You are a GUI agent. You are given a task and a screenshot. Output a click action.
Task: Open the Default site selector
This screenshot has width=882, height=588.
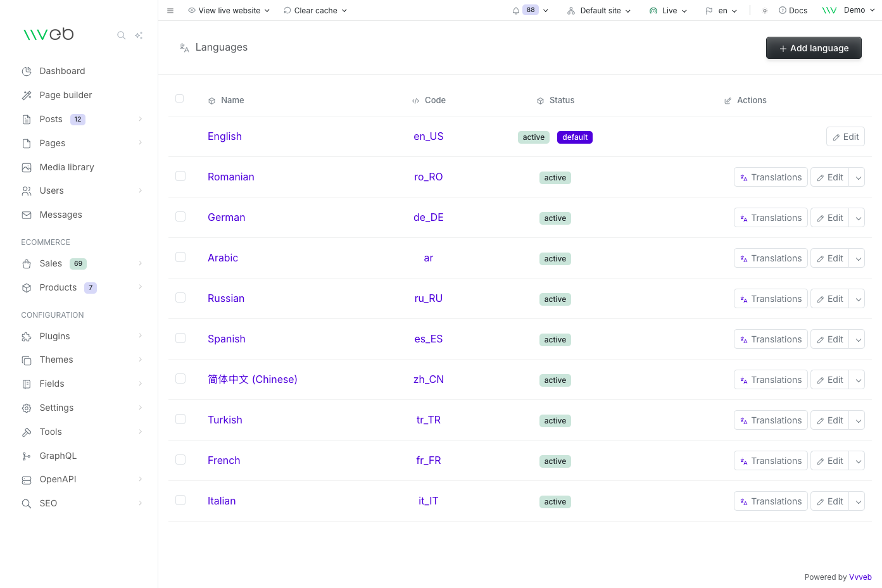click(x=599, y=11)
